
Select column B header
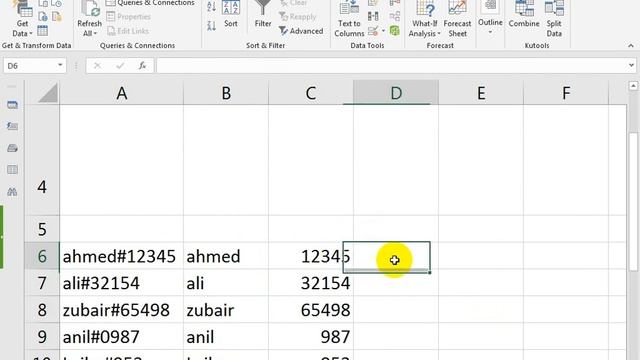tap(226, 93)
